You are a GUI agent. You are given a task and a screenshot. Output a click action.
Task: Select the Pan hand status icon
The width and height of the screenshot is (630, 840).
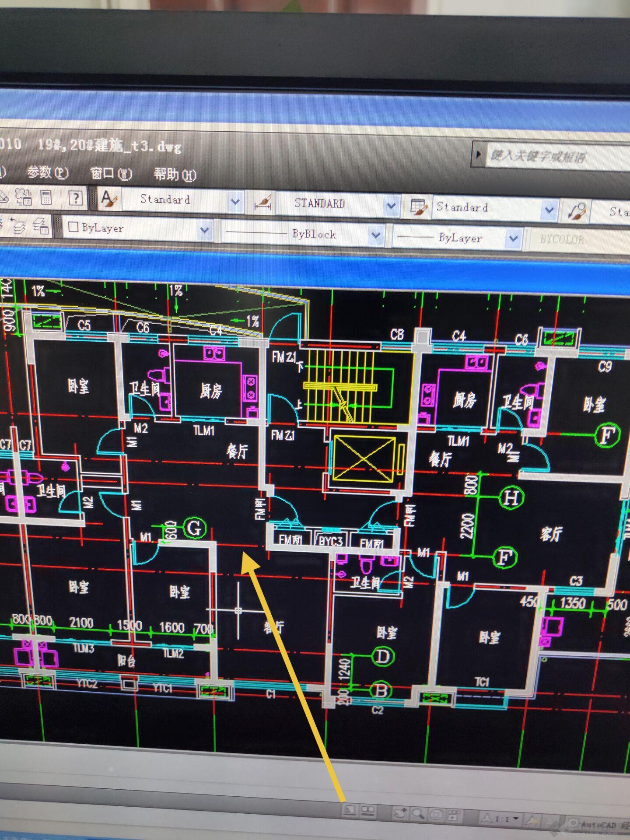(400, 813)
